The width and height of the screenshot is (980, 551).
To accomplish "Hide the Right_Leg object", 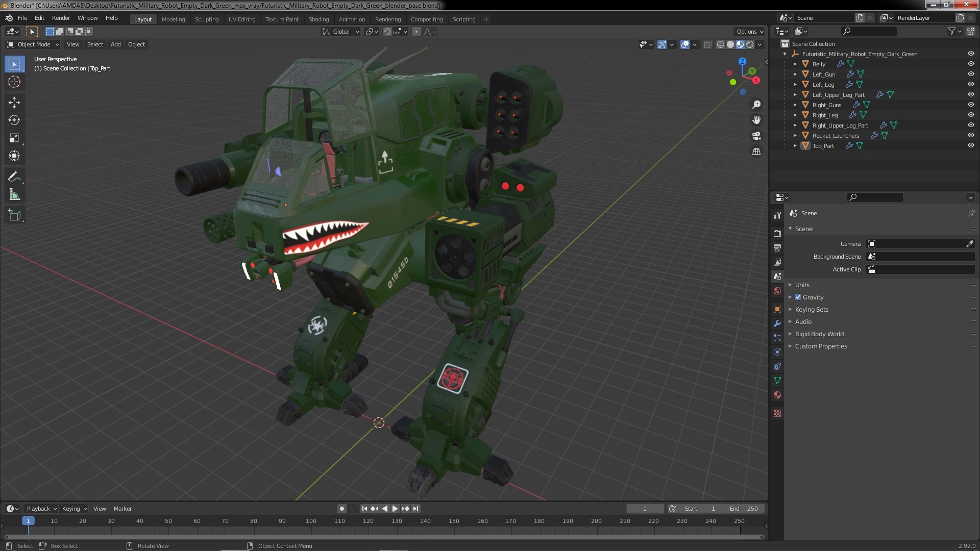I will tap(971, 115).
